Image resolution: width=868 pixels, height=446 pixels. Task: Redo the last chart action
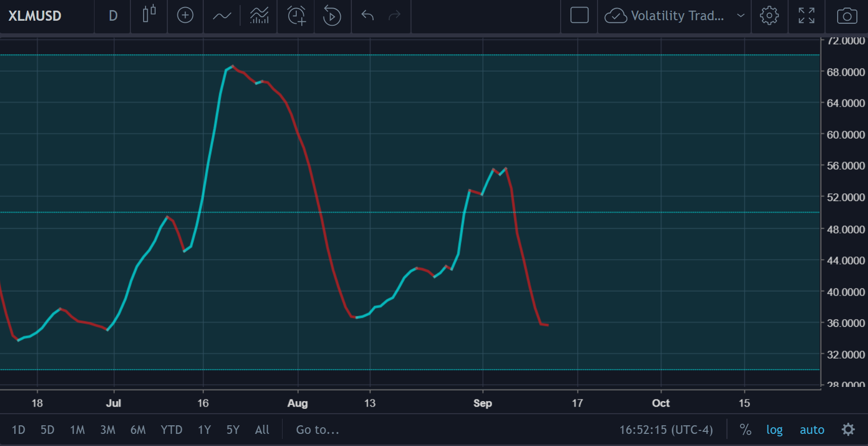(394, 16)
